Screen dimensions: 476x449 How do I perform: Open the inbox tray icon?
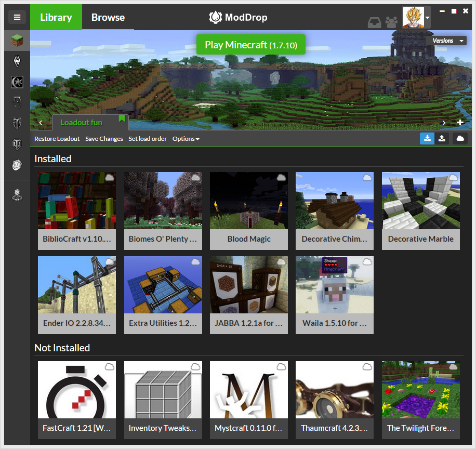point(374,22)
